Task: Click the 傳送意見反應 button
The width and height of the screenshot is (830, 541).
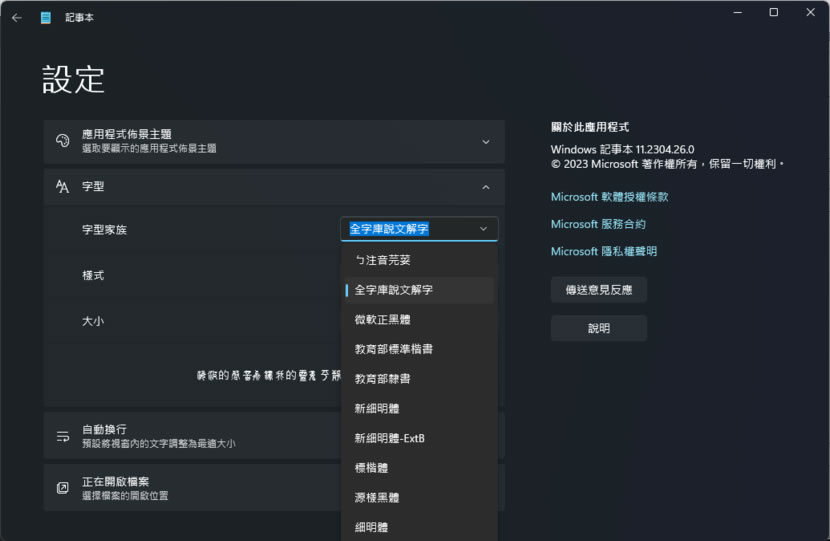Action: (599, 290)
